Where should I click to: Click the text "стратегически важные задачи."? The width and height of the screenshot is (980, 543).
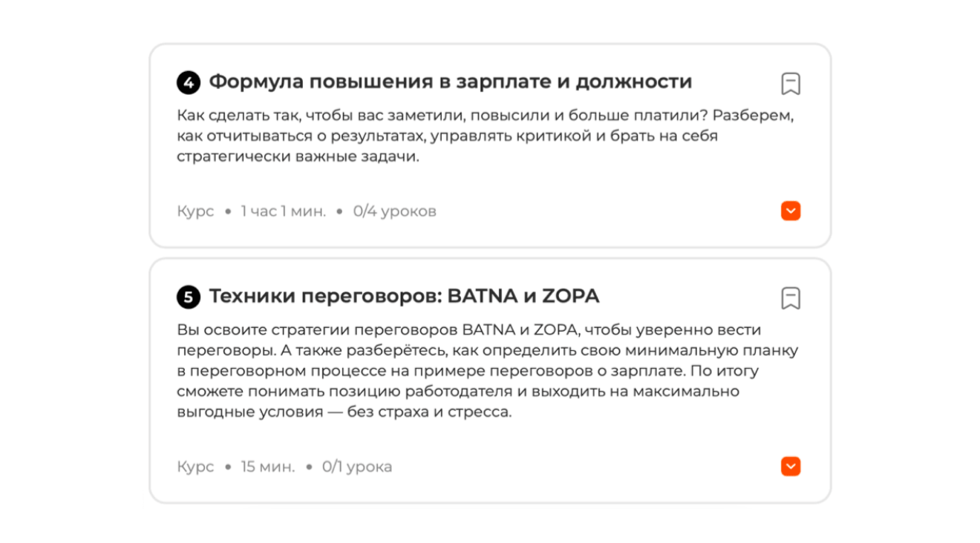(298, 157)
